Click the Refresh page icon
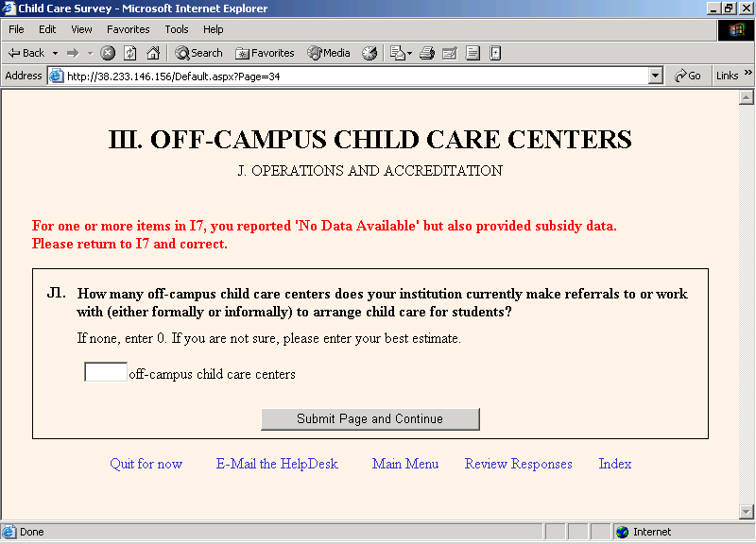 pos(130,53)
